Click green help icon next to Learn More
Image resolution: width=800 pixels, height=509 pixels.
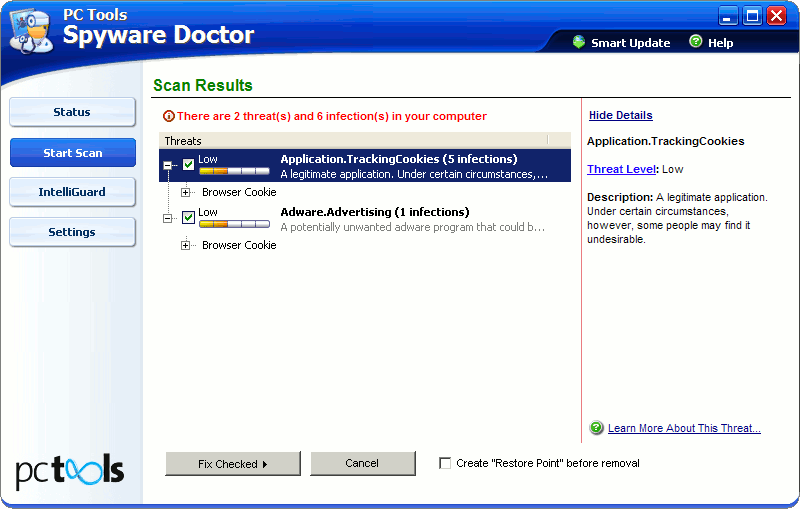(x=596, y=427)
